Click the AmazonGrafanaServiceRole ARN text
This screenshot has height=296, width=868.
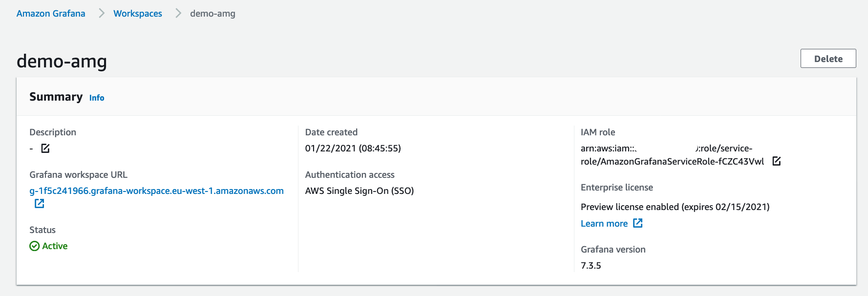[672, 155]
